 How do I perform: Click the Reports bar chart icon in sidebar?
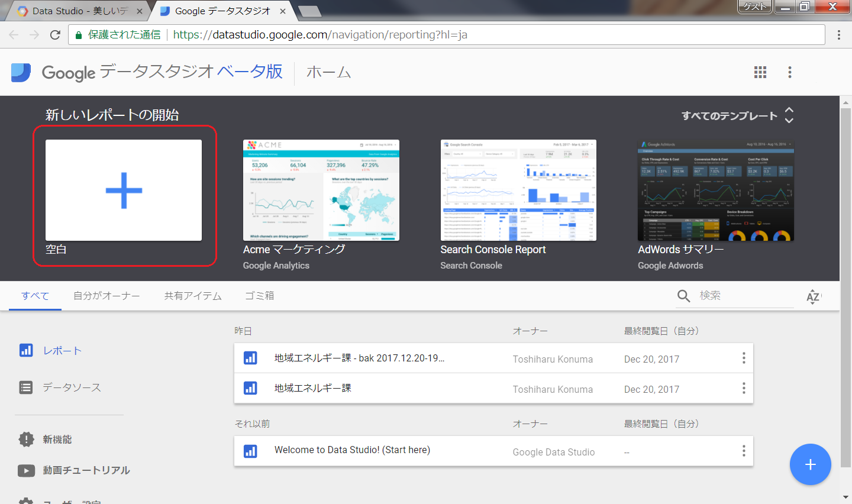click(26, 350)
